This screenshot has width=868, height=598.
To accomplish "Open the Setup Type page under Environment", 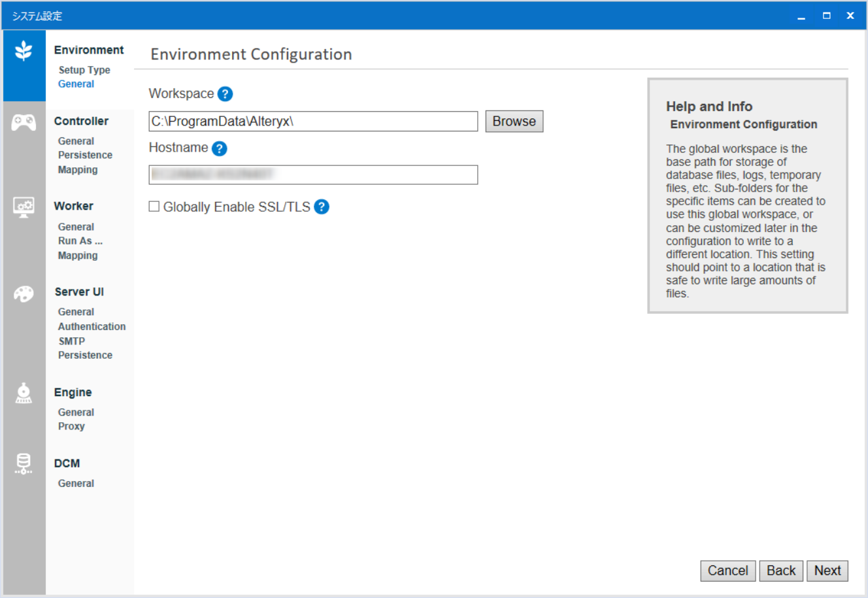I will pos(85,70).
